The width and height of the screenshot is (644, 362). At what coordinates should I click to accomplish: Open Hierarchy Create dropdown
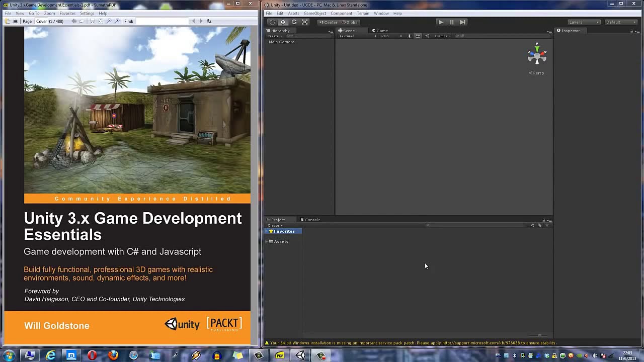pyautogui.click(x=274, y=36)
